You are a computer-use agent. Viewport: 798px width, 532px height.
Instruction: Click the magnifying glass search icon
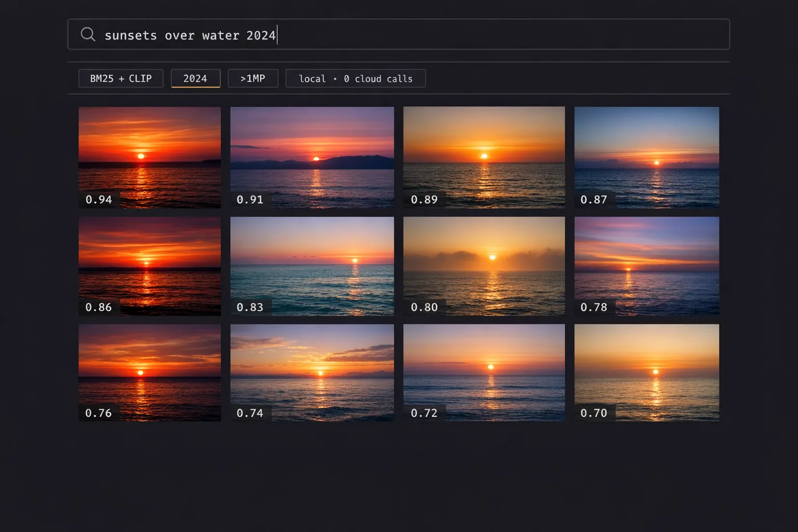click(88, 34)
